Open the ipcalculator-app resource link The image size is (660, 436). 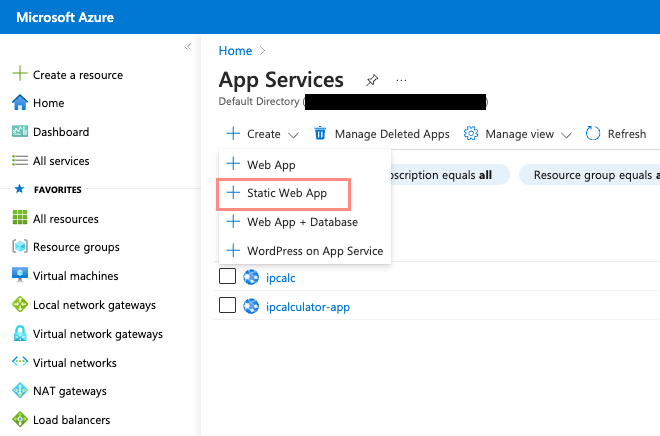(x=308, y=307)
